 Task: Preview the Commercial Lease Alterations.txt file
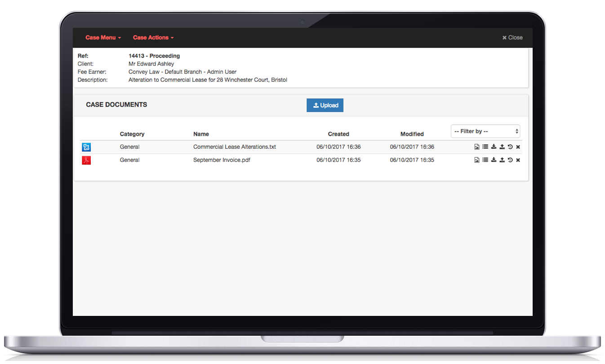coord(477,147)
